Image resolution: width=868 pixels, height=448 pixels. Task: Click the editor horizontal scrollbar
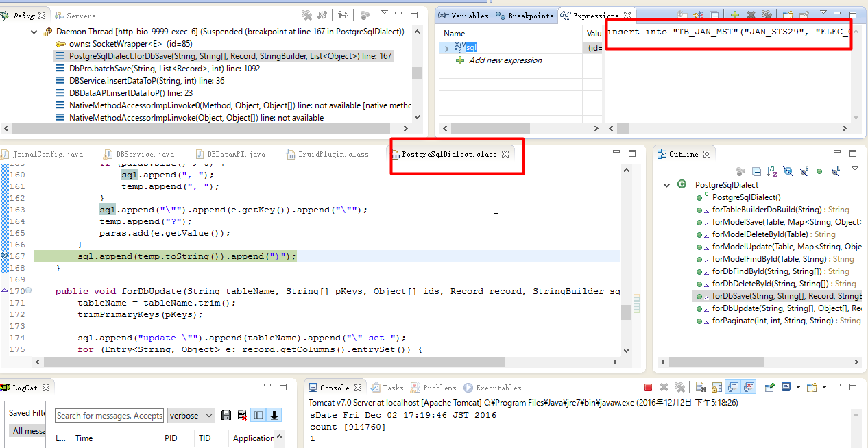[x=274, y=362]
